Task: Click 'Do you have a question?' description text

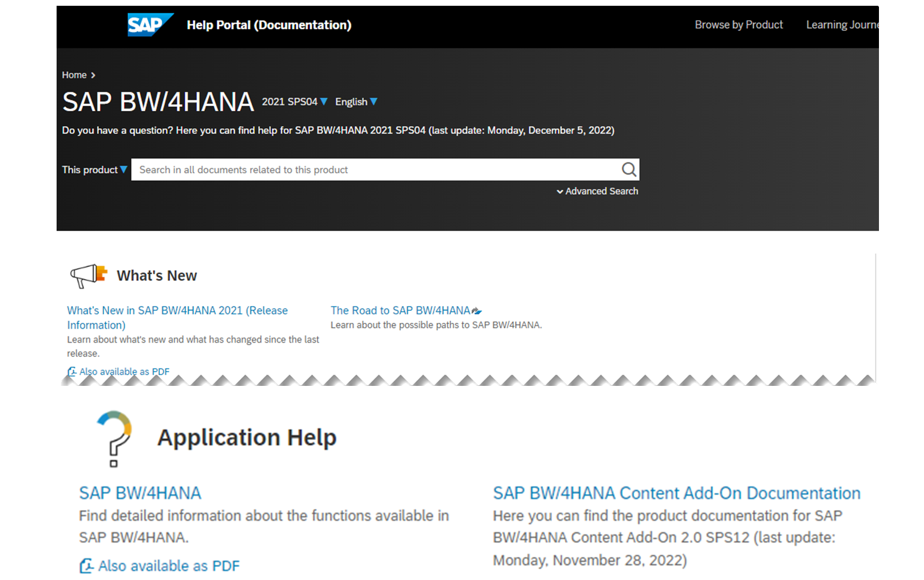Action: tap(338, 131)
